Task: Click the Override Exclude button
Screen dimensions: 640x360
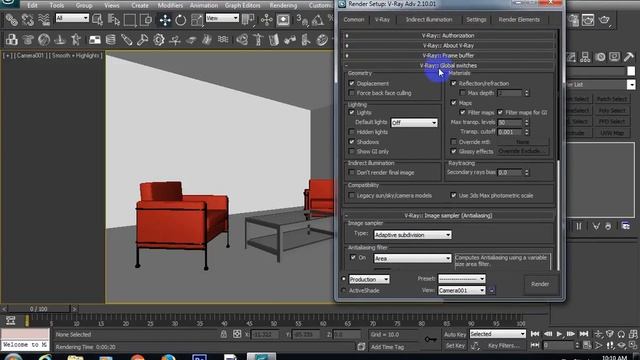Action: coord(522,151)
